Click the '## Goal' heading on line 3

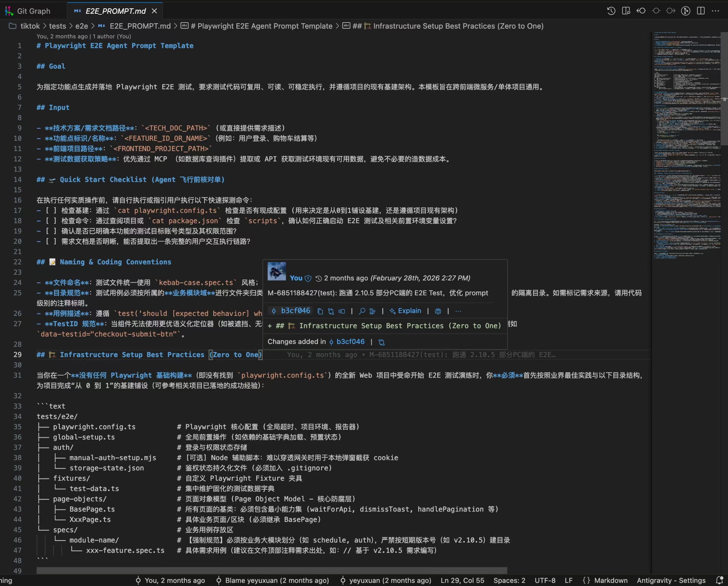(51, 66)
